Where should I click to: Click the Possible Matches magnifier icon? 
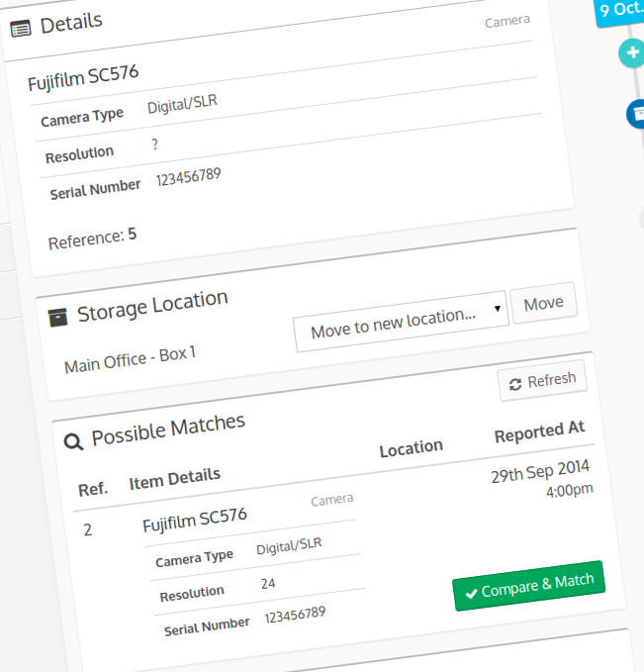click(x=73, y=441)
